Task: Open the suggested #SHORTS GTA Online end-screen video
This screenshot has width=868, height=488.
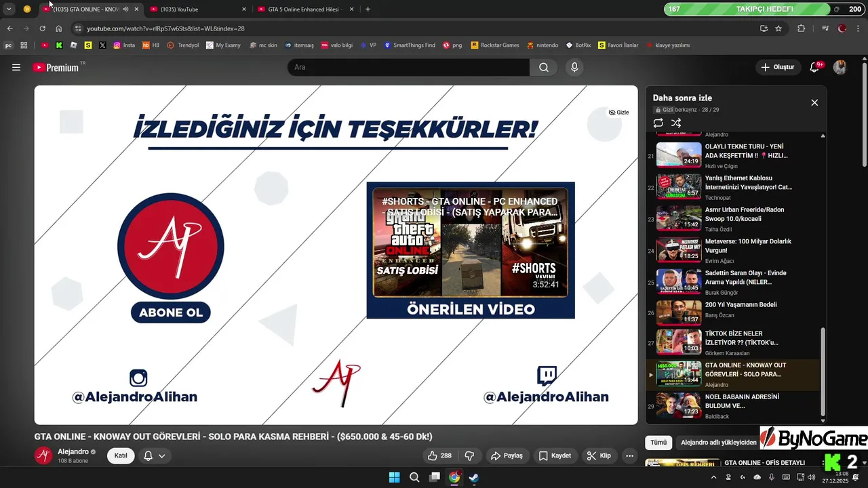Action: tap(471, 243)
